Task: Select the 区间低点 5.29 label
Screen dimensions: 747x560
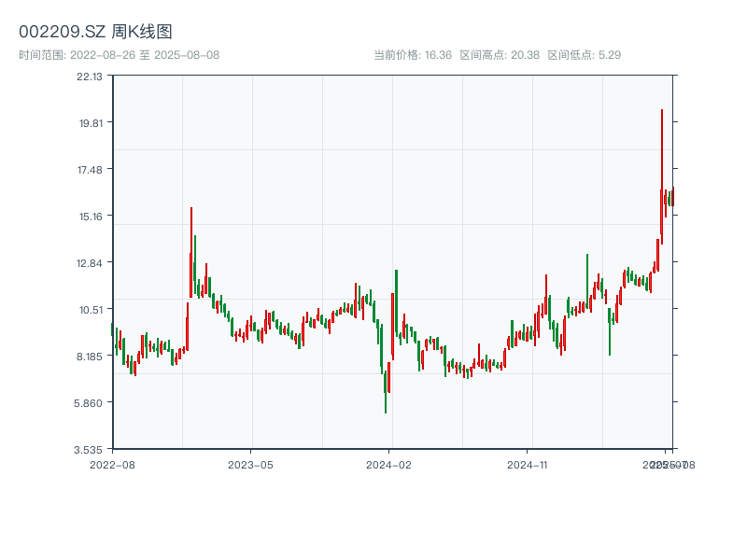Action: click(584, 55)
